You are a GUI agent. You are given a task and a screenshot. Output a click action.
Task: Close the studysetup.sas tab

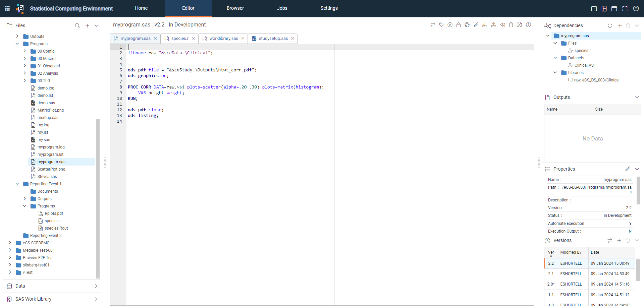[x=292, y=39]
